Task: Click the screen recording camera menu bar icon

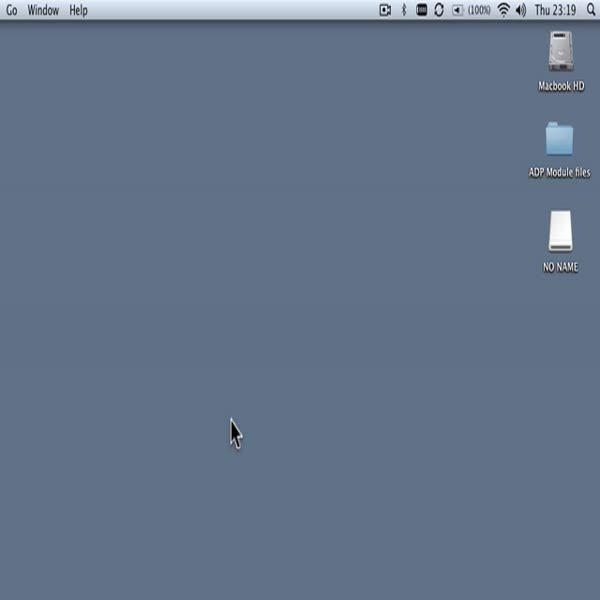Action: click(385, 10)
